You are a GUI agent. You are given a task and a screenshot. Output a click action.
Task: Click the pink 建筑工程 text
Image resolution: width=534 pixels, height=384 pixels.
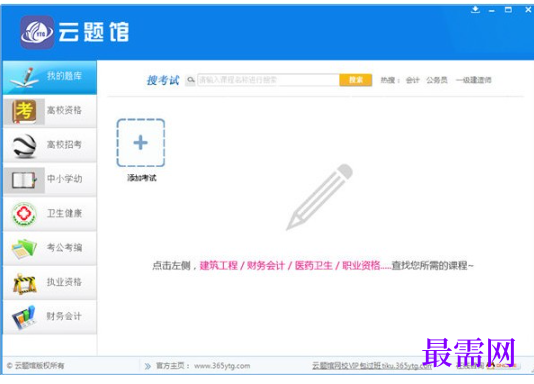pos(218,265)
